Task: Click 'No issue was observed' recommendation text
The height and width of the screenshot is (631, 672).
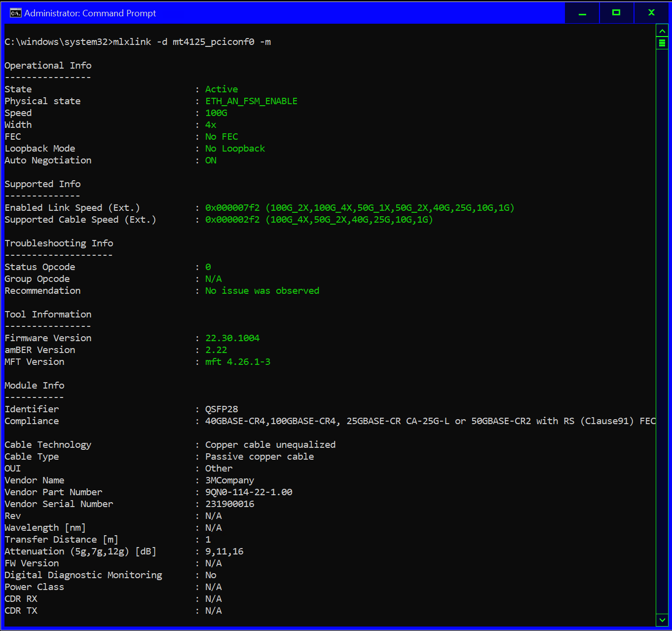Action: tap(262, 291)
